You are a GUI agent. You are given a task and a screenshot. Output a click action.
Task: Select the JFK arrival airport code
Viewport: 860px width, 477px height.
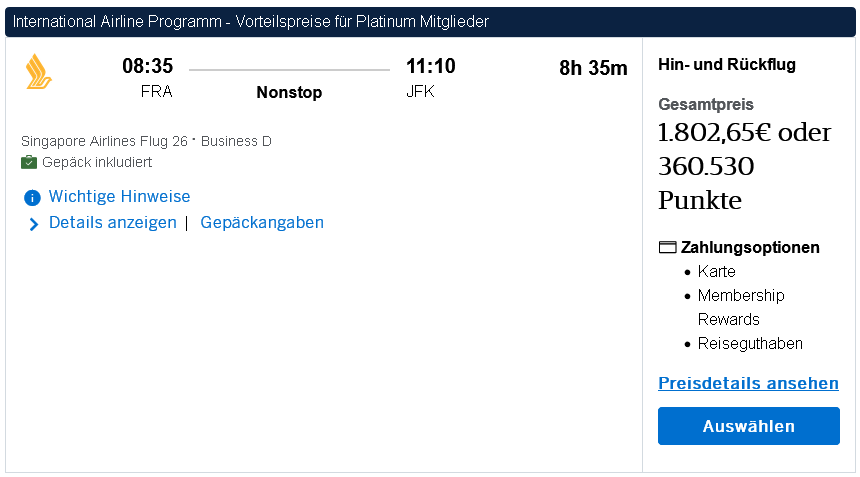(420, 92)
